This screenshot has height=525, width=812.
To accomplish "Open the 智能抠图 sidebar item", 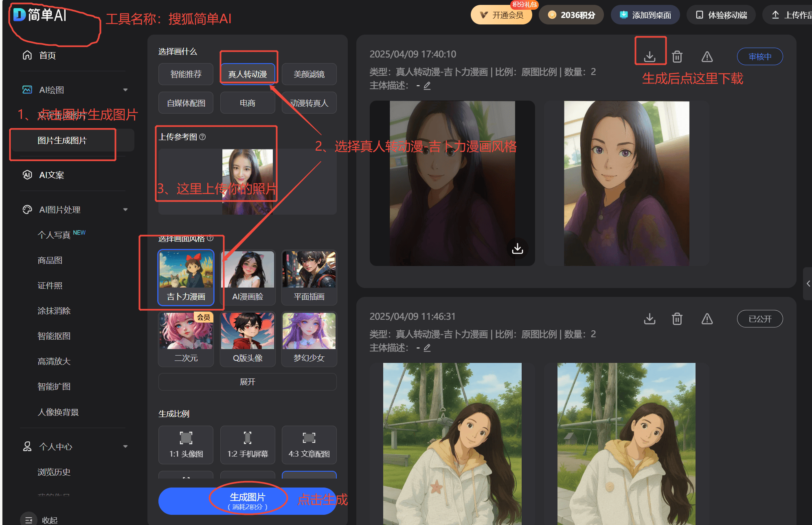I will (x=54, y=336).
